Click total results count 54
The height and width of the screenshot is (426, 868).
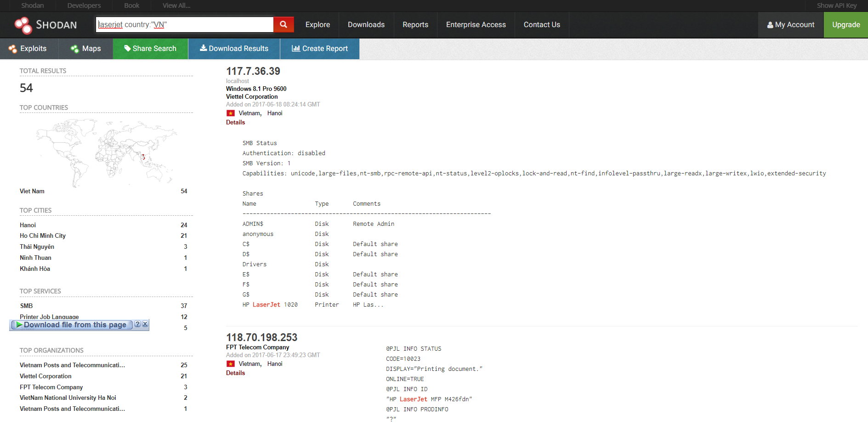[26, 88]
